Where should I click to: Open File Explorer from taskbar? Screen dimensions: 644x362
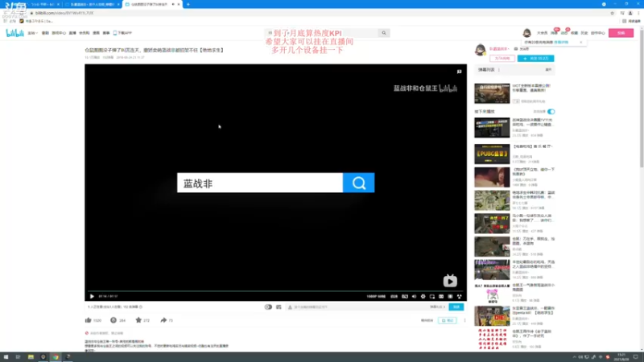pyautogui.click(x=31, y=357)
